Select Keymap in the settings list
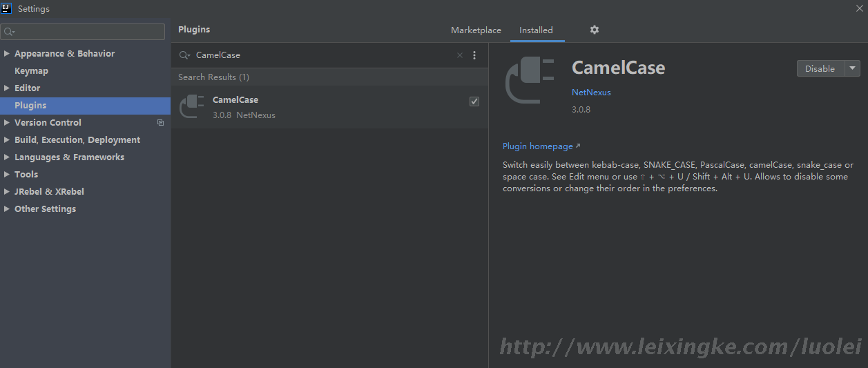Screen dimensions: 868x368 click(31, 71)
